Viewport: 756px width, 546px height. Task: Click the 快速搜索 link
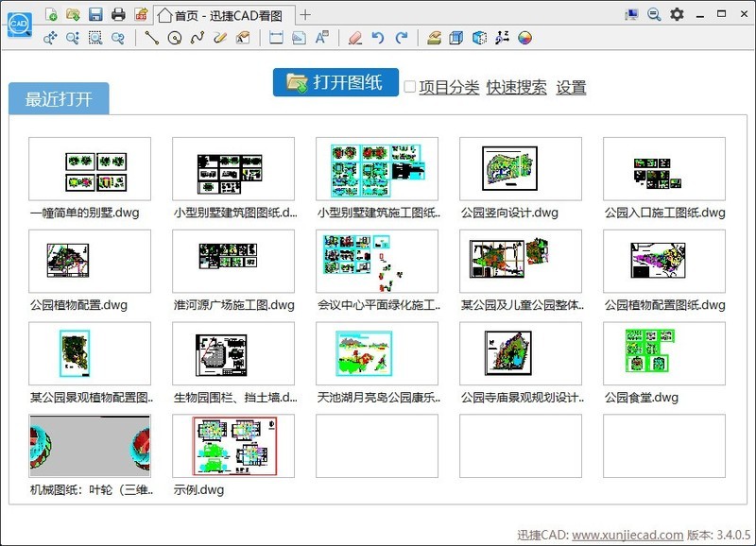point(516,88)
